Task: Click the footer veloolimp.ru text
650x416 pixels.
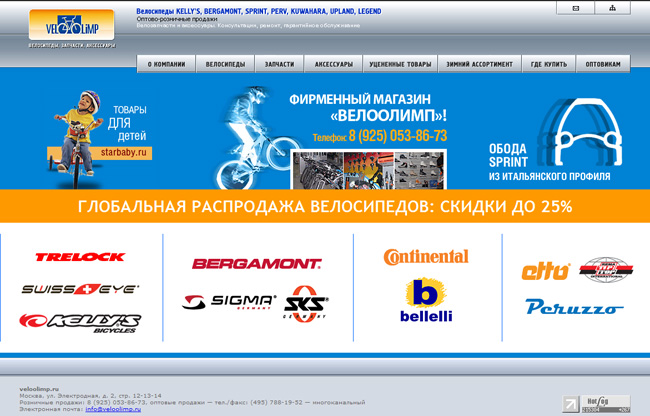Action: (39, 389)
